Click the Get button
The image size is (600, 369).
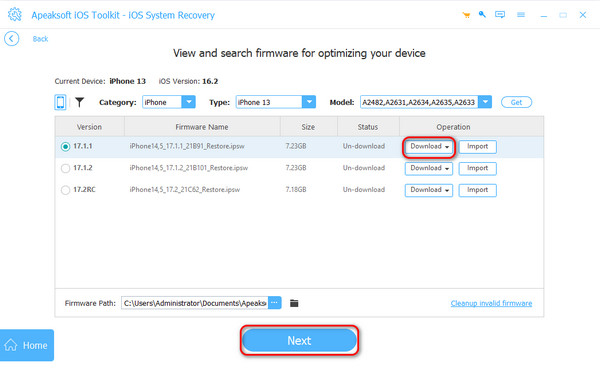[516, 102]
